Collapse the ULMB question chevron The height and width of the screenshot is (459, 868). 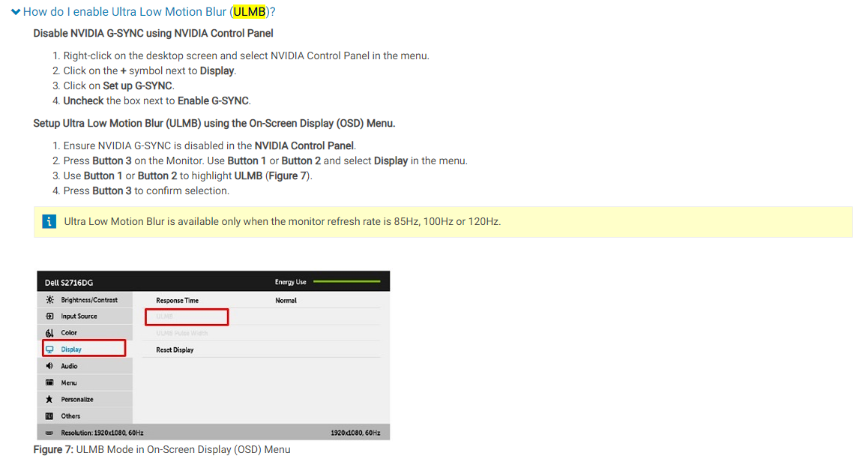click(x=15, y=12)
